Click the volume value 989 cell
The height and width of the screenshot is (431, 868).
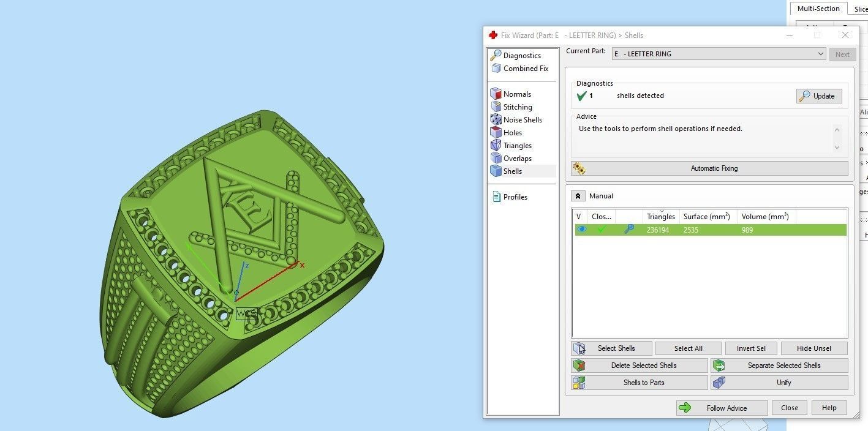click(x=747, y=230)
